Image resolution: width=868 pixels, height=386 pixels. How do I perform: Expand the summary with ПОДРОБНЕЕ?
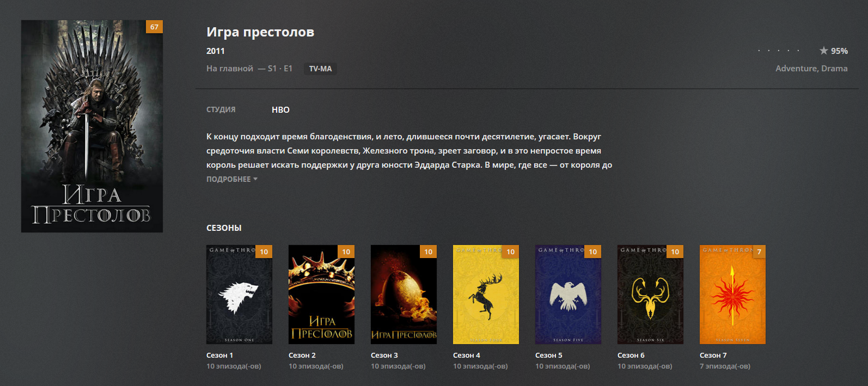coord(232,179)
